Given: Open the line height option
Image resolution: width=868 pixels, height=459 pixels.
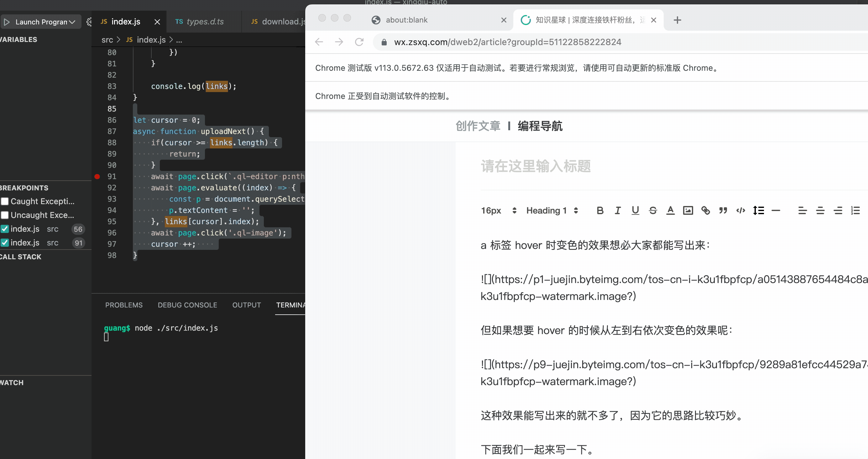Looking at the screenshot, I should tap(758, 210).
